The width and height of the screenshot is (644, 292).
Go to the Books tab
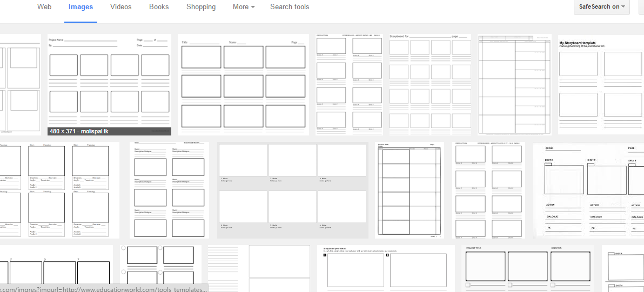click(159, 7)
